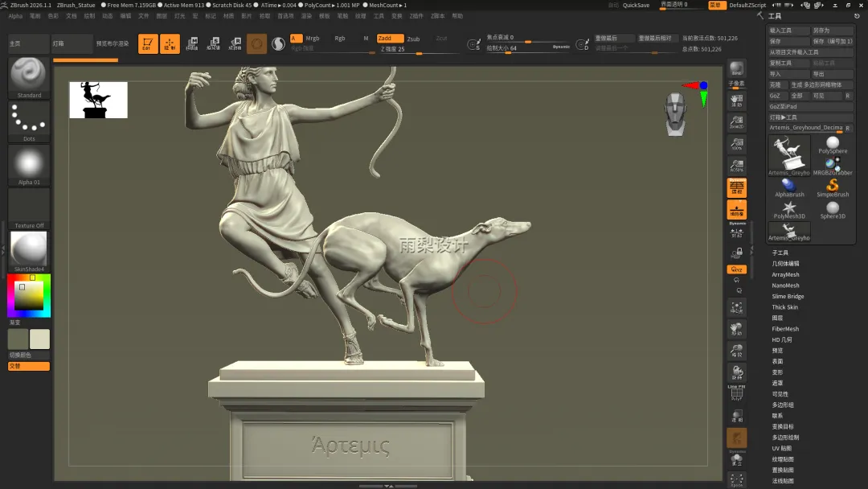Select the Sphere3D tool
This screenshot has width=868, height=489.
tap(833, 210)
